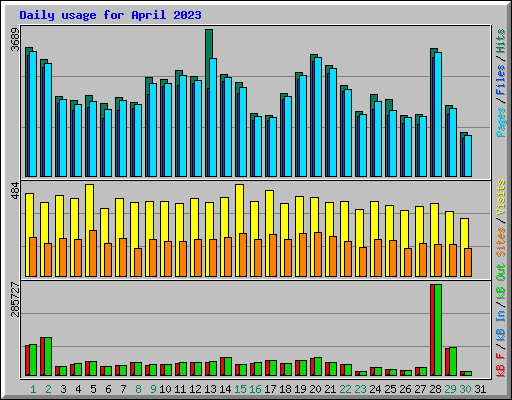Viewport: 512px width, 400px height.
Task: Select the cyan pages bar for day 1
Action: pos(33,114)
